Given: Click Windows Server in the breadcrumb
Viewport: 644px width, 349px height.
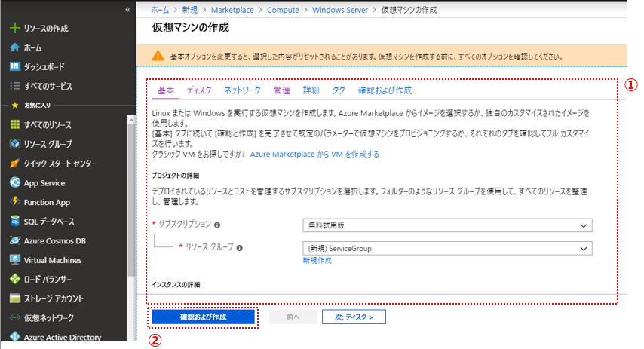Looking at the screenshot, I should [340, 10].
